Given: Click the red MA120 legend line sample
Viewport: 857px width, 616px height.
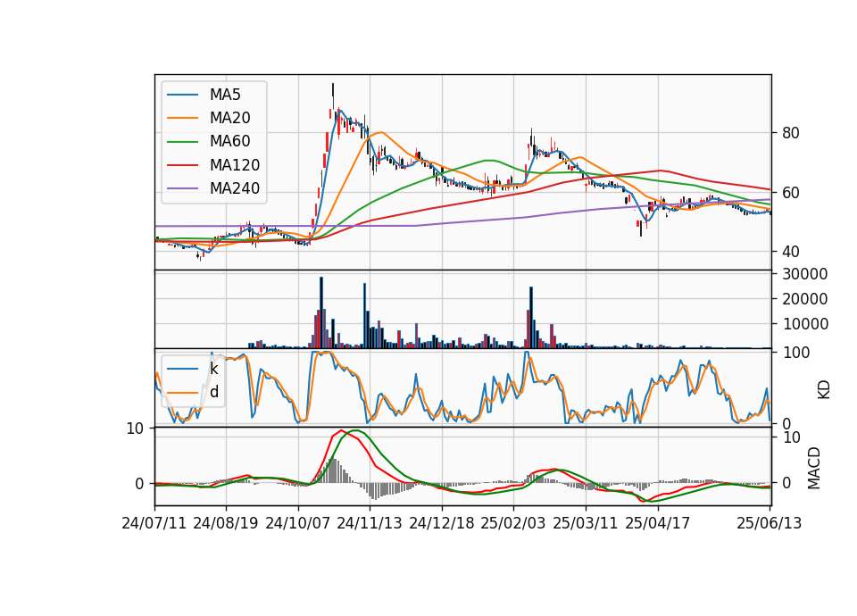Looking at the screenshot, I should (182, 165).
